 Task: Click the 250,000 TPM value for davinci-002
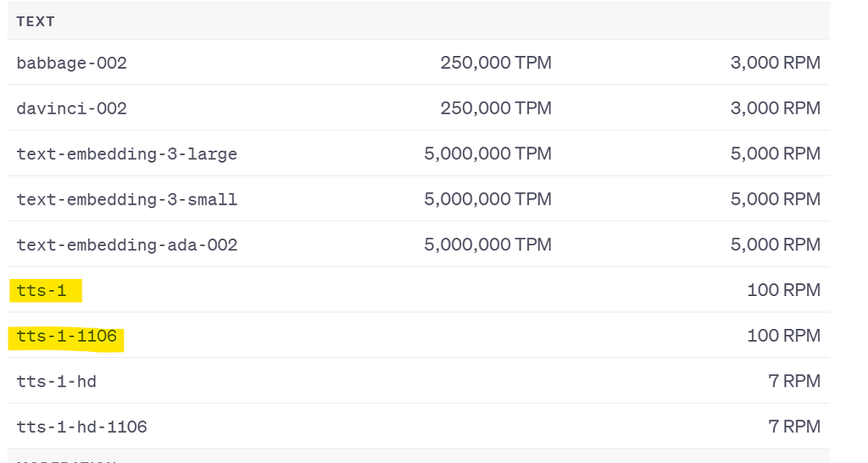tap(496, 109)
